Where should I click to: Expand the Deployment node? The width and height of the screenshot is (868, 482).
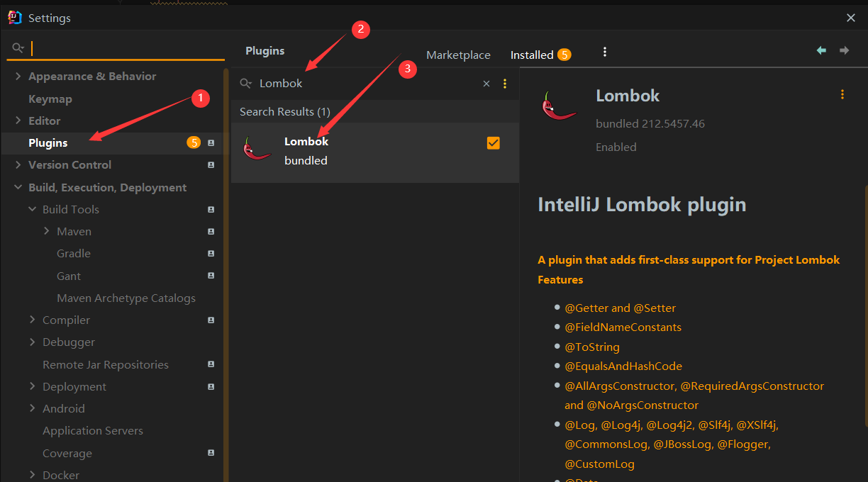[32, 387]
